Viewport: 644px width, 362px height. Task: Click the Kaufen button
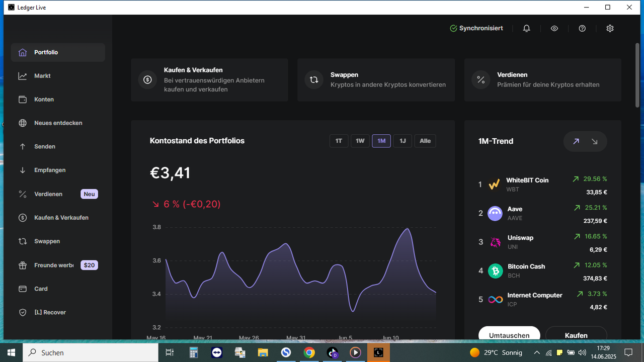(x=576, y=334)
